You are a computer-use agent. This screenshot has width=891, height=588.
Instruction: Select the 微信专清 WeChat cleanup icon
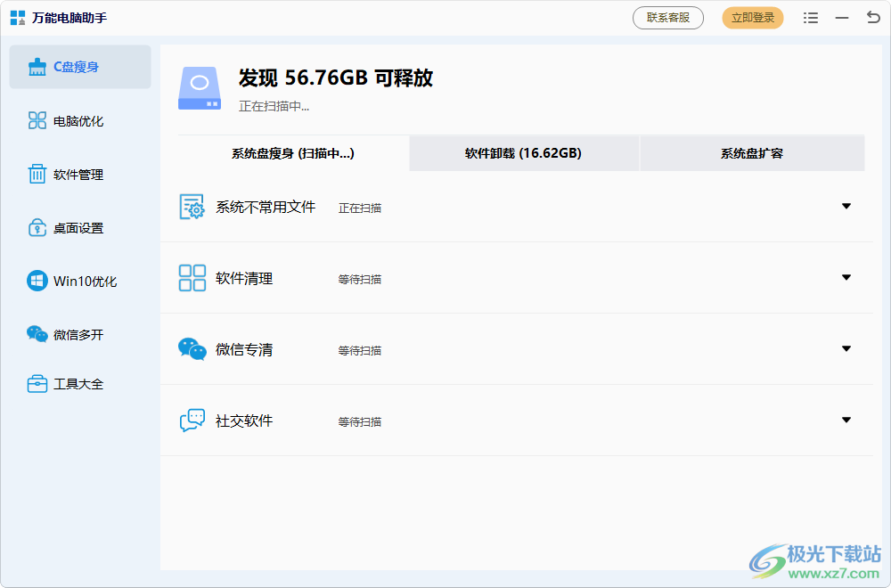191,349
